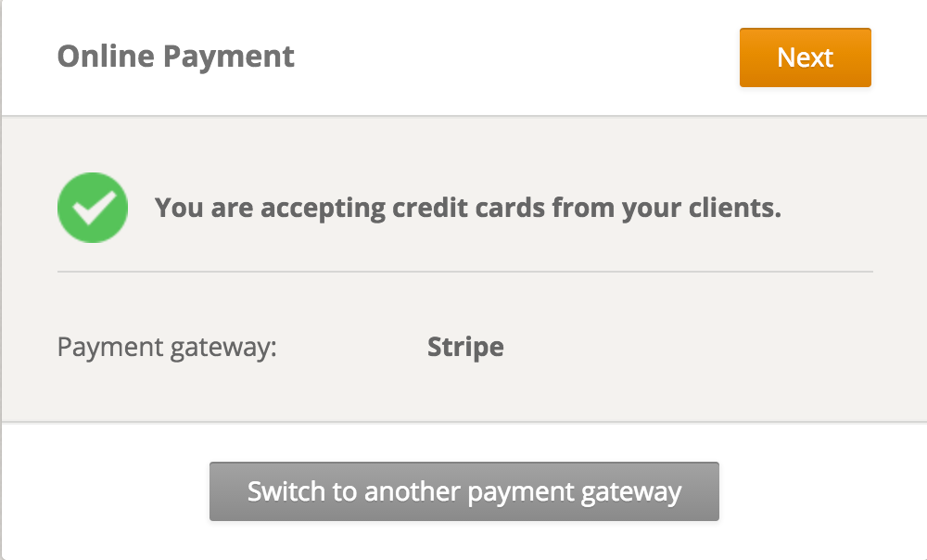This screenshot has height=560, width=927.
Task: Click "your clients" in the status message
Action: click(701, 209)
